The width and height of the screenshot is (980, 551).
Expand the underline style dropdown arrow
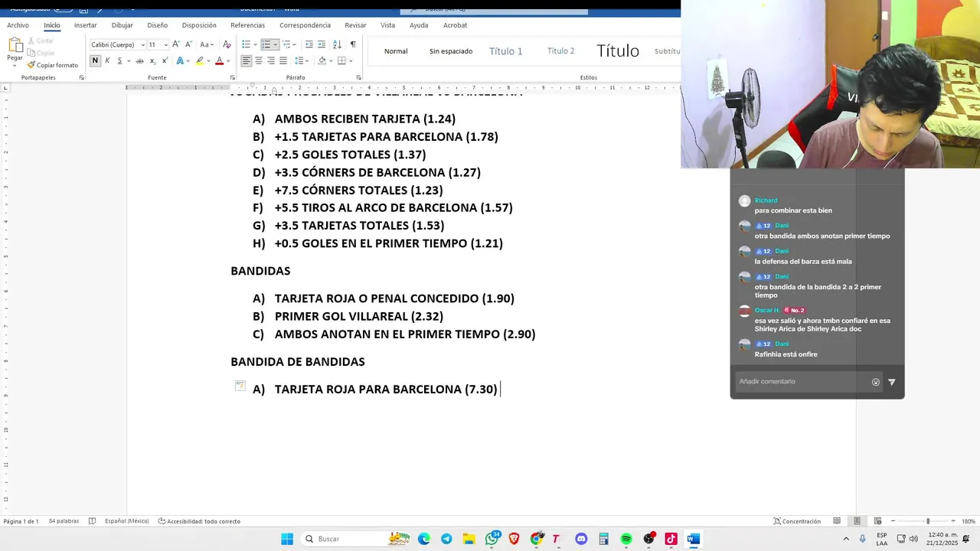tap(128, 60)
